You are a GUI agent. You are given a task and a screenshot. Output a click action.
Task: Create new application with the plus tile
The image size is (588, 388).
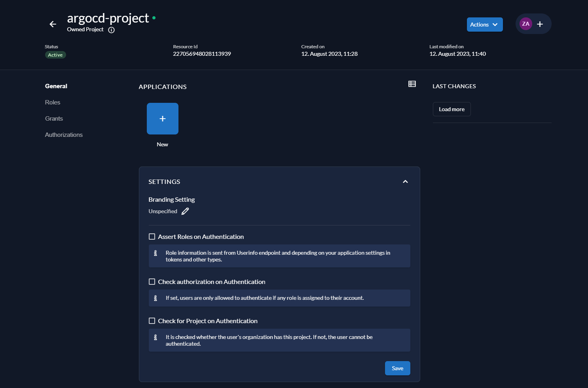pyautogui.click(x=162, y=119)
